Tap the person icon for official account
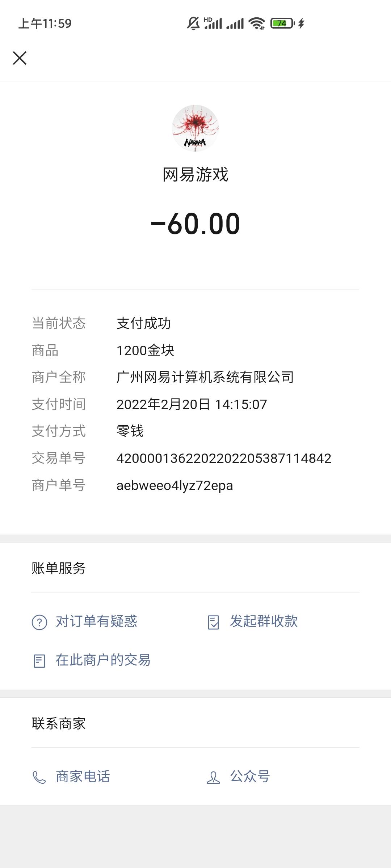Screen dimensions: 391x868 tap(213, 778)
